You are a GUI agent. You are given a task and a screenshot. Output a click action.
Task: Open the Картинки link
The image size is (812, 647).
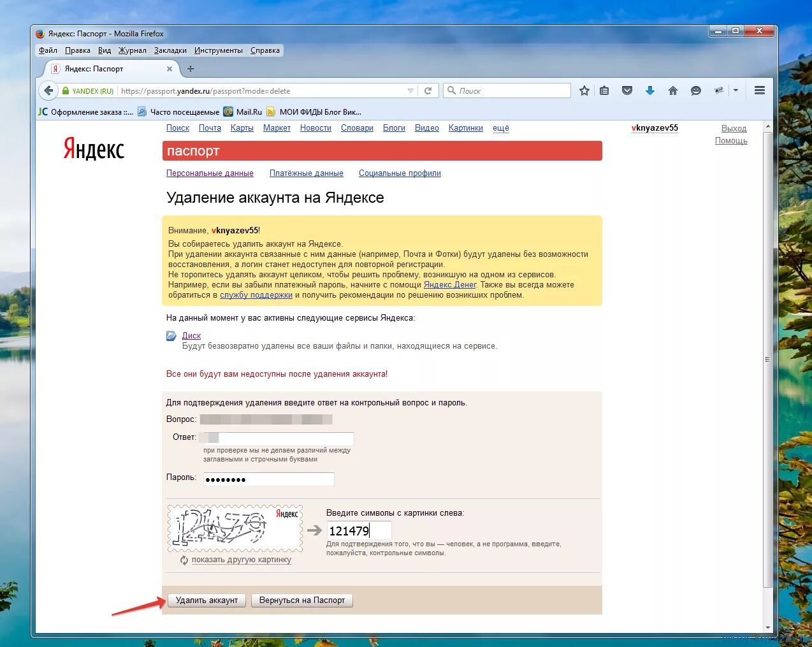pos(466,128)
